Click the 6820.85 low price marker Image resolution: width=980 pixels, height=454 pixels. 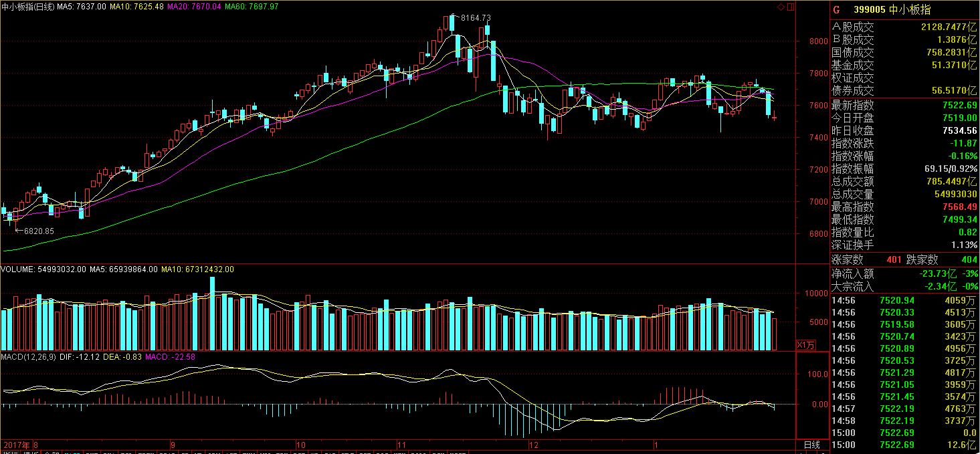(x=39, y=231)
